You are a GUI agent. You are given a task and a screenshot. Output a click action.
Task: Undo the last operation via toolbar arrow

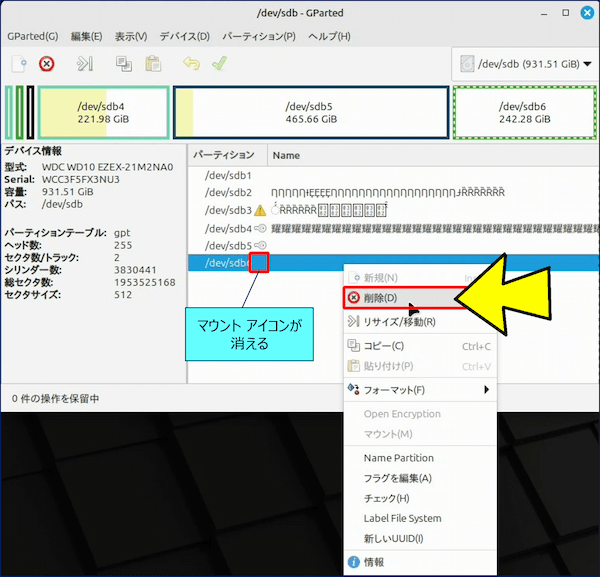(x=191, y=64)
